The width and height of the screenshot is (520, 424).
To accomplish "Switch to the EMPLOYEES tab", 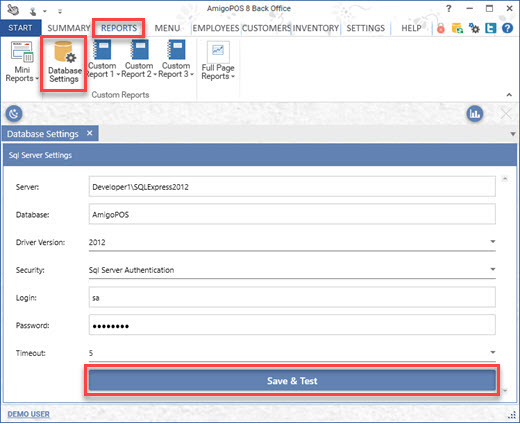I will coord(216,28).
